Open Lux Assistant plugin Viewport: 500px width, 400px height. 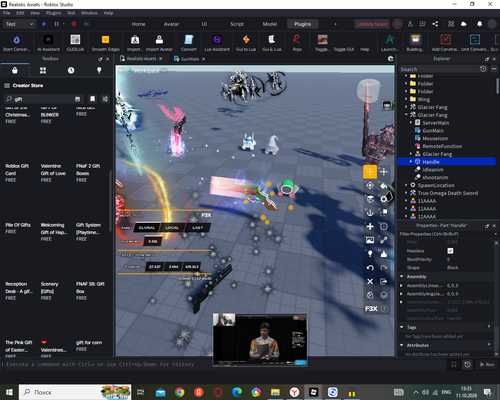click(x=217, y=43)
